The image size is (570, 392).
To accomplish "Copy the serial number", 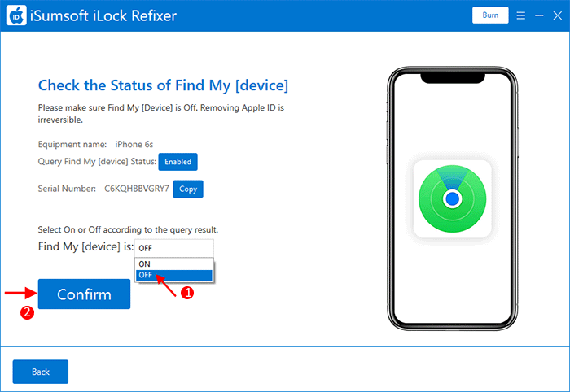I will point(188,189).
